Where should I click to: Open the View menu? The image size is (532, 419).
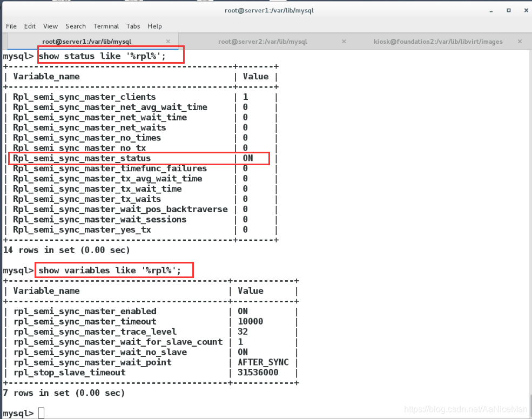click(50, 26)
